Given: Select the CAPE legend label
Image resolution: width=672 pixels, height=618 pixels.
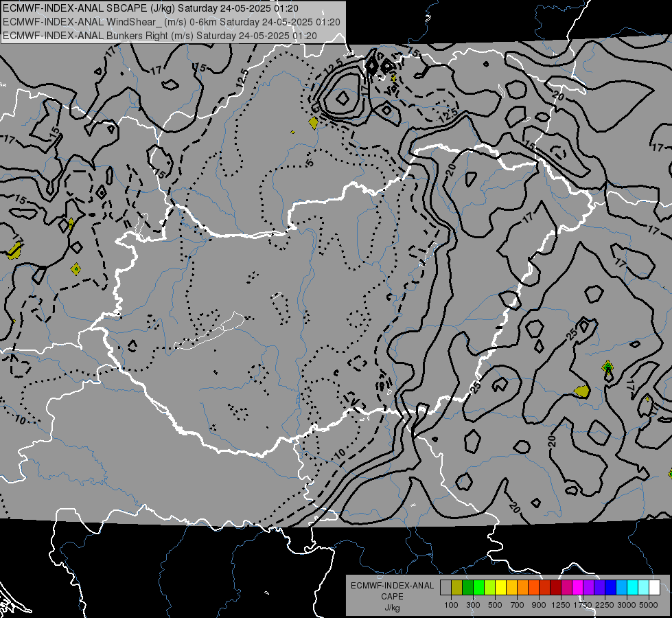Looking at the screenshot, I should pos(392,597).
